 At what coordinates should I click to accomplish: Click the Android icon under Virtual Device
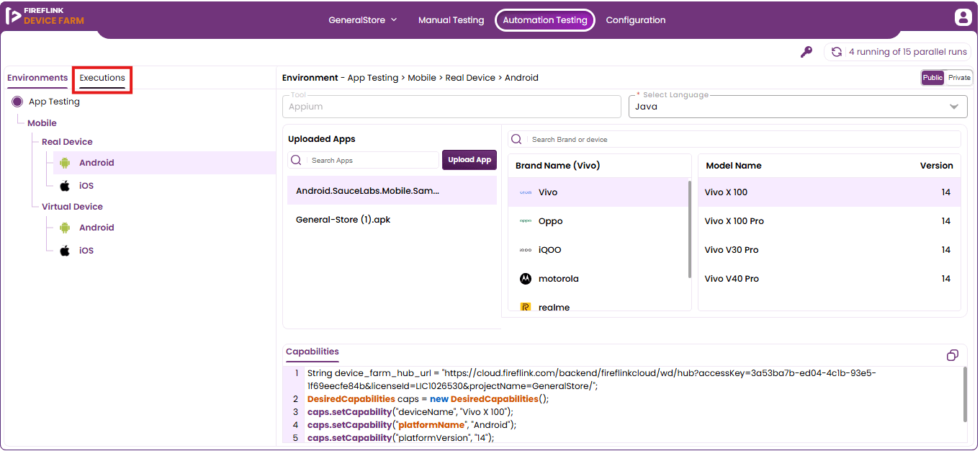tap(65, 228)
